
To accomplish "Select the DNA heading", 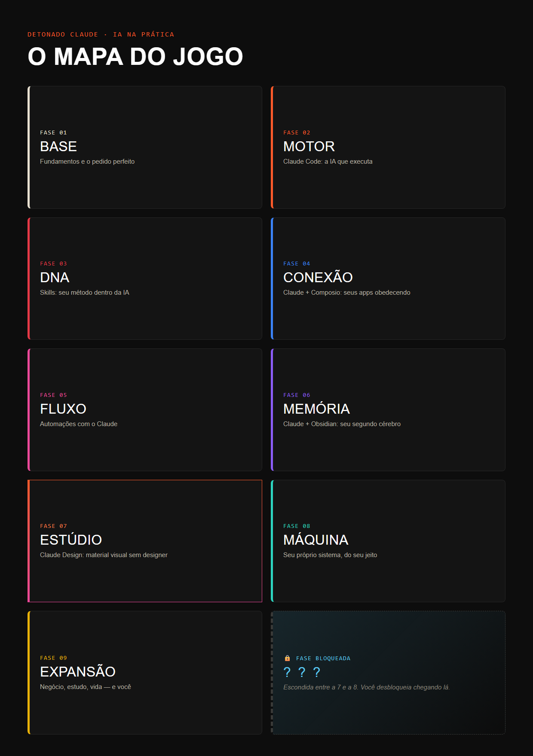I will click(55, 277).
